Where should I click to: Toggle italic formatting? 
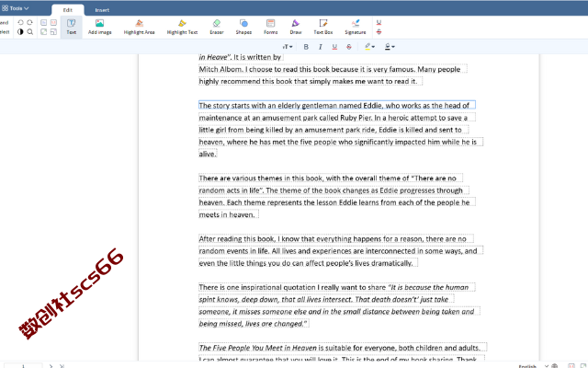pyautogui.click(x=321, y=47)
